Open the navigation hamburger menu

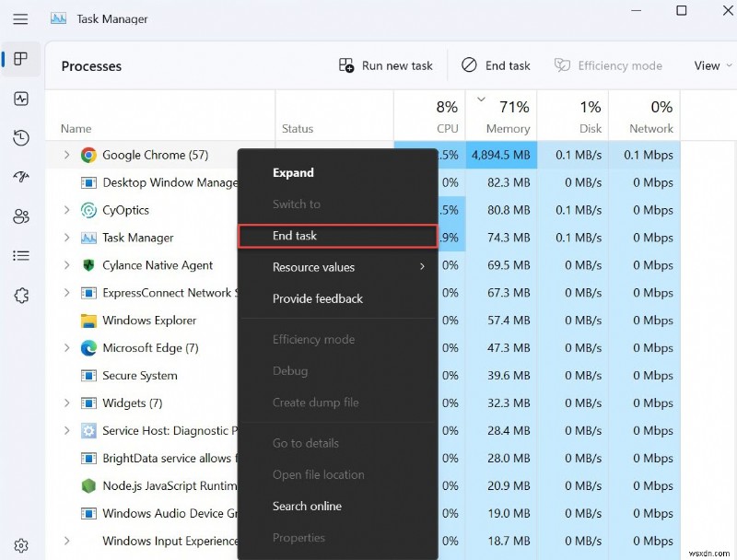(x=20, y=18)
